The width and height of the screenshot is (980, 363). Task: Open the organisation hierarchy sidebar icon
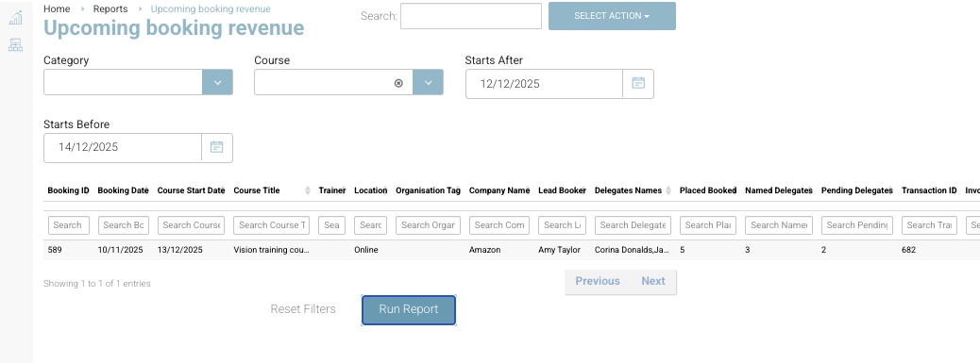[x=16, y=45]
